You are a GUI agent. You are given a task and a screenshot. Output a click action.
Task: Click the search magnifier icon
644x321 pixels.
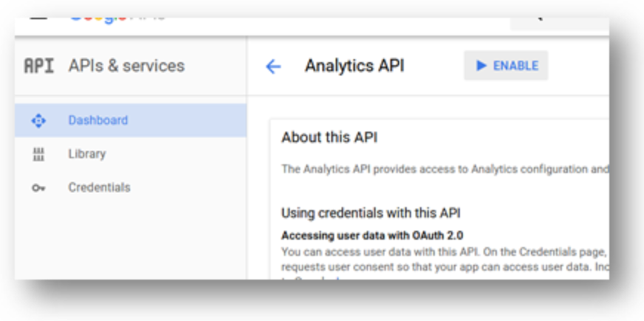pyautogui.click(x=539, y=18)
